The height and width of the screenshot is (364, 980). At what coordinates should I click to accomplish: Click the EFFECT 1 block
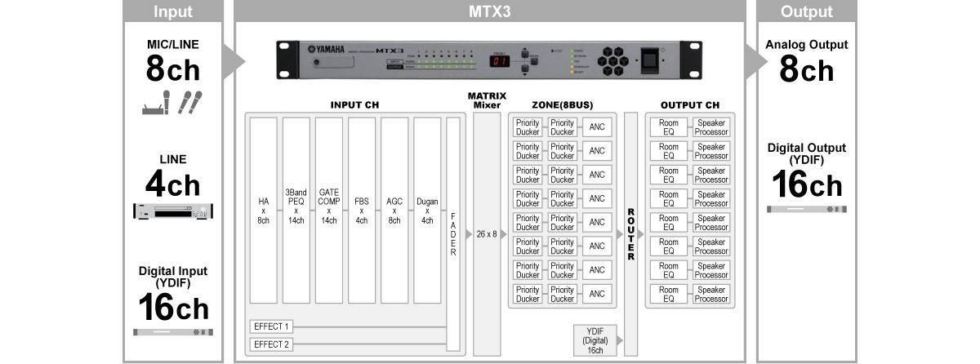(270, 326)
